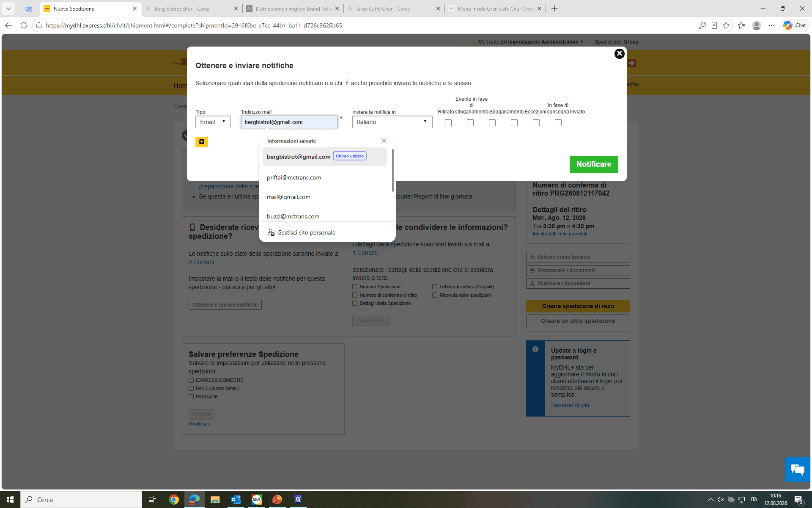
Task: Open PowerPoint from the taskbar
Action: point(277,500)
